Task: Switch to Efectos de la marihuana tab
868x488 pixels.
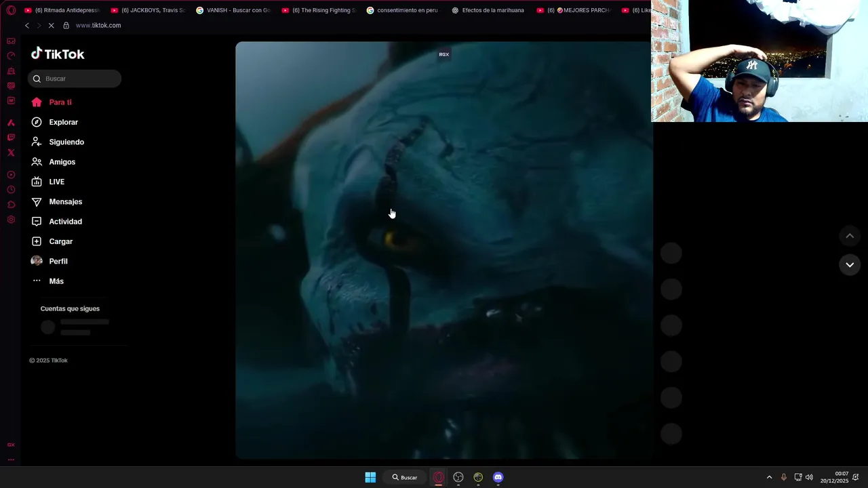Action: tap(489, 10)
